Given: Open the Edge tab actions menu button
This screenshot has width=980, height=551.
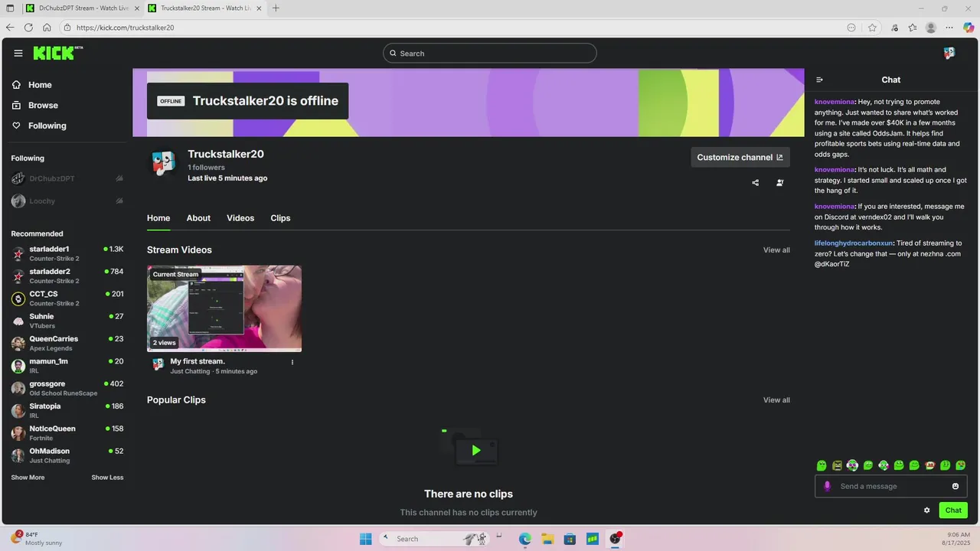Looking at the screenshot, I should (10, 8).
